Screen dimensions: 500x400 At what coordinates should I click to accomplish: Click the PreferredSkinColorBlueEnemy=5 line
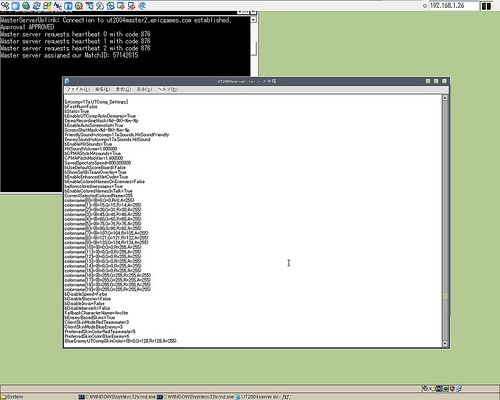pos(97,336)
